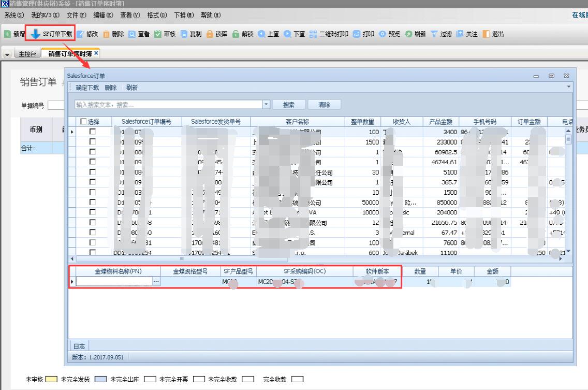Click the 未完全发货 blue legend swatch
588x390 pixels.
[x=101, y=379]
